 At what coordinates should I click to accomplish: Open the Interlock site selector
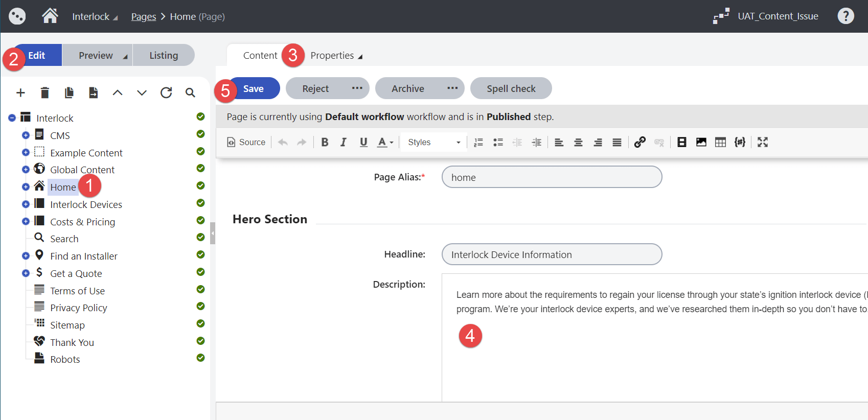coord(95,16)
